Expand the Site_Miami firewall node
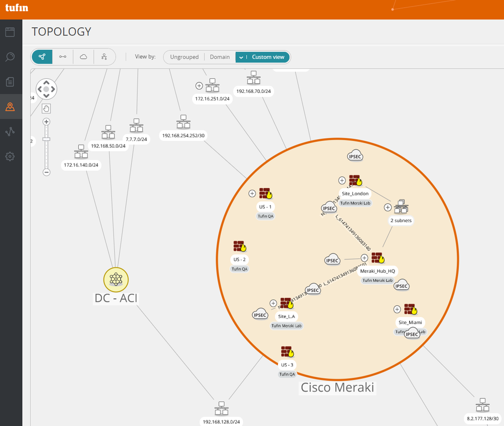The height and width of the screenshot is (426, 504). click(x=397, y=309)
